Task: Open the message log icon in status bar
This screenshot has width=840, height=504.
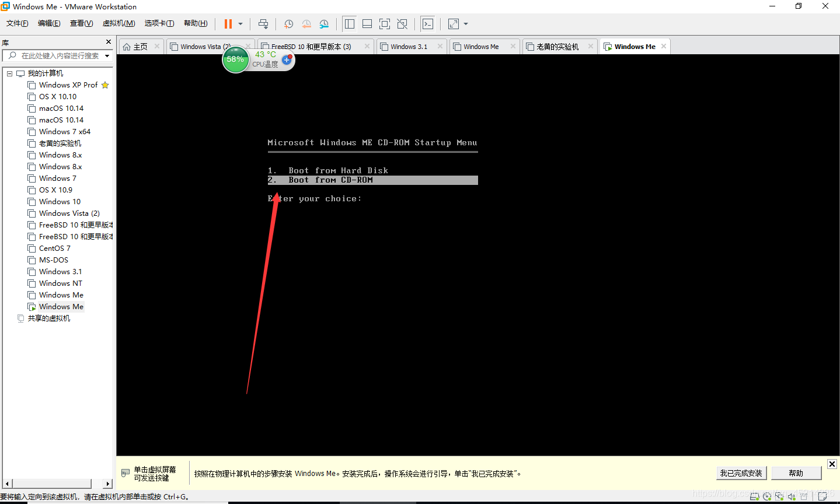Action: pyautogui.click(x=822, y=497)
